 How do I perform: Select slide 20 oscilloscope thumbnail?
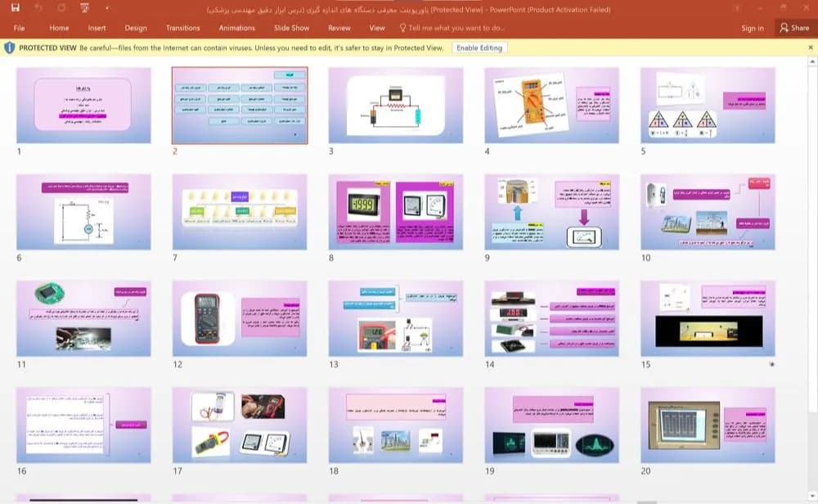coord(708,425)
